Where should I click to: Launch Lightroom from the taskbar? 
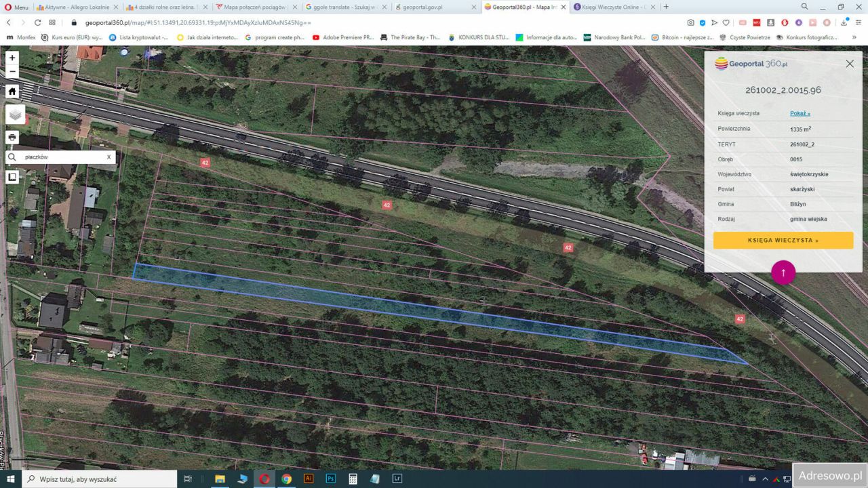pos(397,479)
